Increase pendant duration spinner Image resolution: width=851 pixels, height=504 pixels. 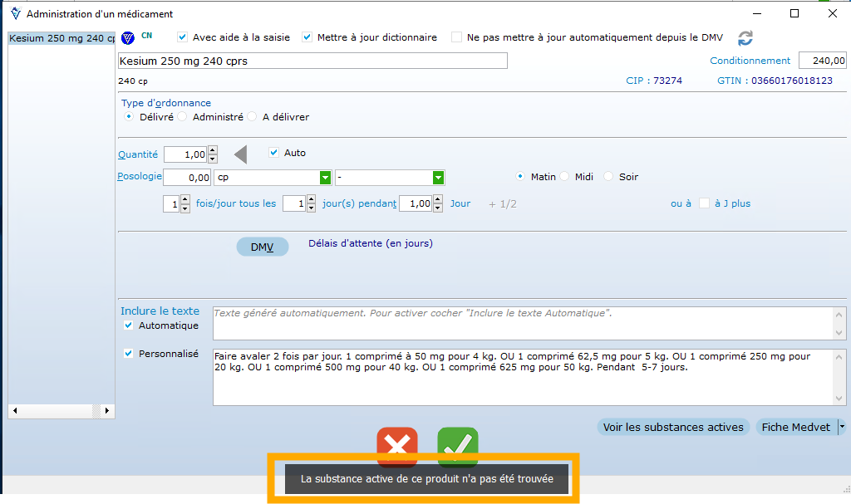pos(438,199)
